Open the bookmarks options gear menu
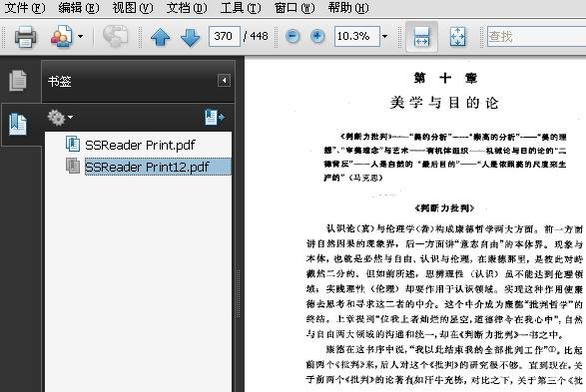 [60, 118]
